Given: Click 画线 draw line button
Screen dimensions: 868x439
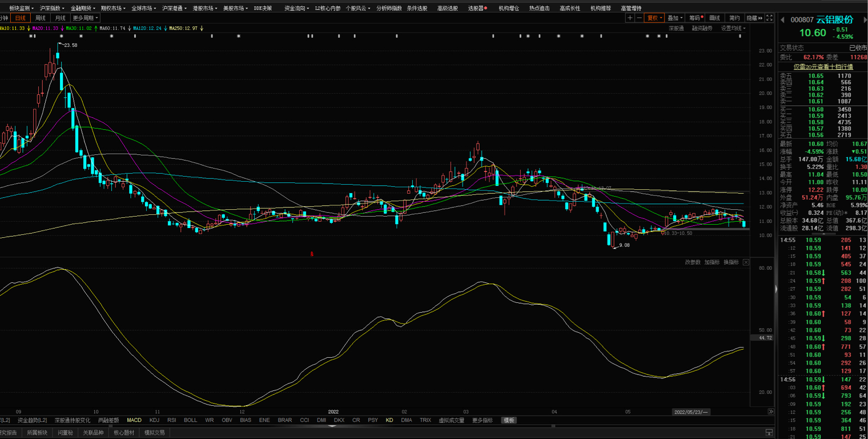Looking at the screenshot, I should 714,18.
